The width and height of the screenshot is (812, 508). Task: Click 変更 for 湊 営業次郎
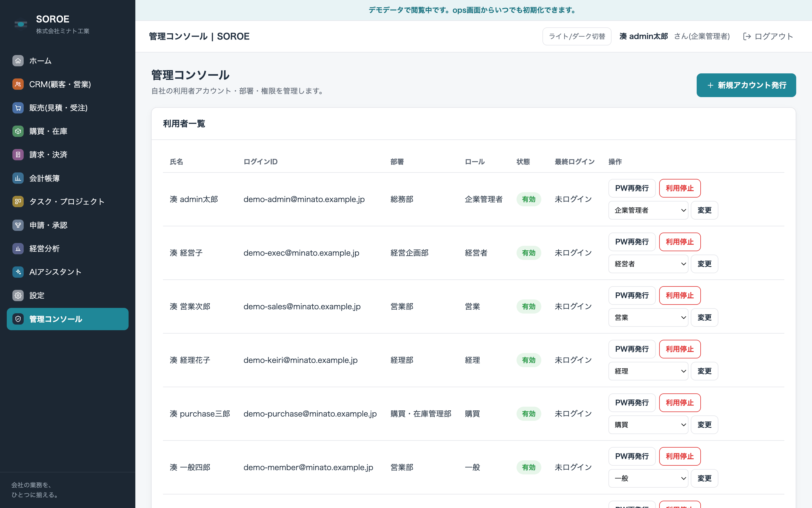704,317
